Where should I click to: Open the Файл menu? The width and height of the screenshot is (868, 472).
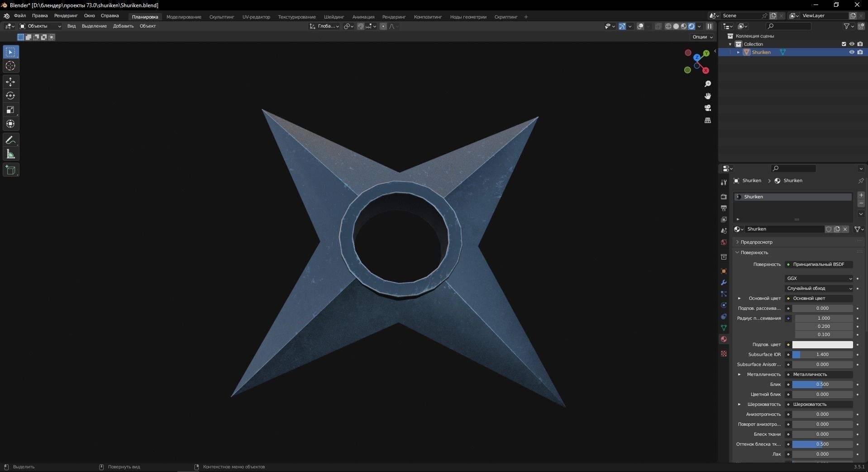tap(20, 16)
